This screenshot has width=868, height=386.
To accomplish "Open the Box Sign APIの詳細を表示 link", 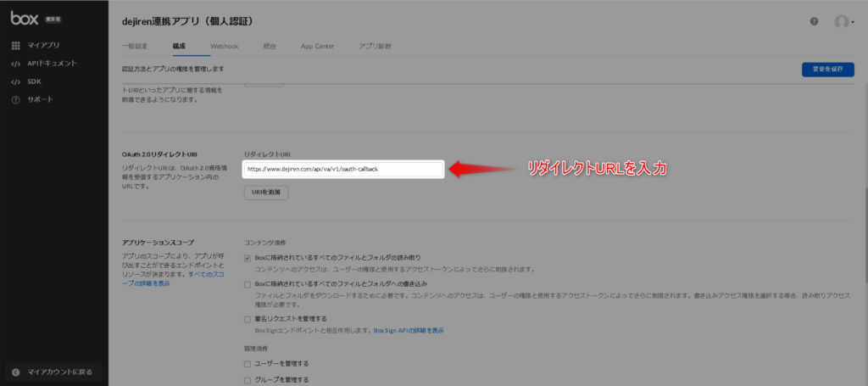I will tap(409, 331).
